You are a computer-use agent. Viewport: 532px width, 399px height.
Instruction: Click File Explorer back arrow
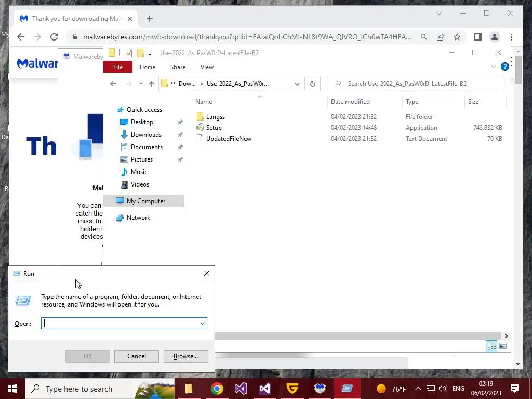113,84
